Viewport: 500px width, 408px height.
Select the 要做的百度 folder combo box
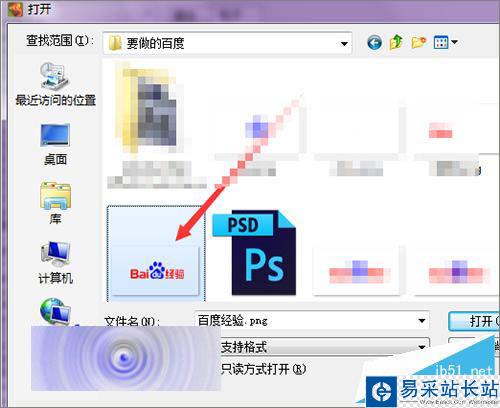pos(227,43)
